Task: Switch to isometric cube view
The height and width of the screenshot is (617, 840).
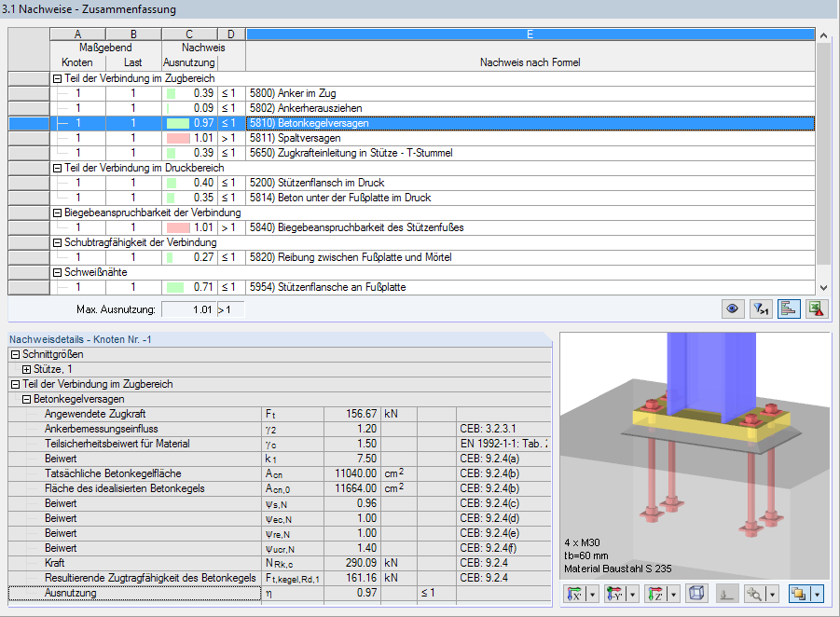Action: [x=696, y=594]
